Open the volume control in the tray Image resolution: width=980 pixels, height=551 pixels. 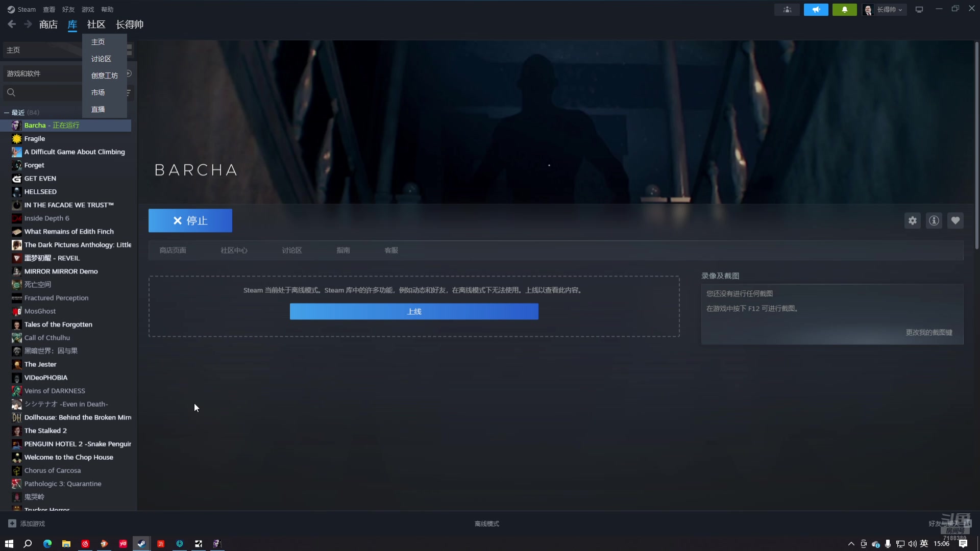912,544
